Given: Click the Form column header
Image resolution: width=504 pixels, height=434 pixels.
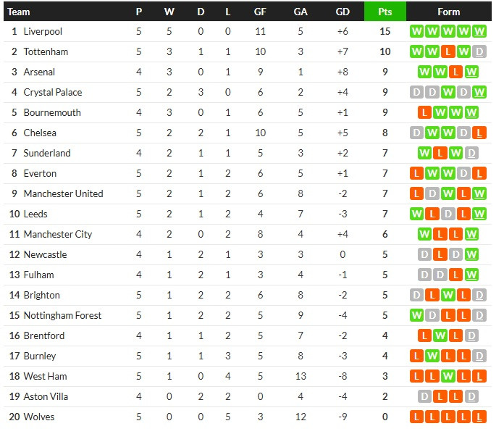Looking at the screenshot, I should [449, 12].
